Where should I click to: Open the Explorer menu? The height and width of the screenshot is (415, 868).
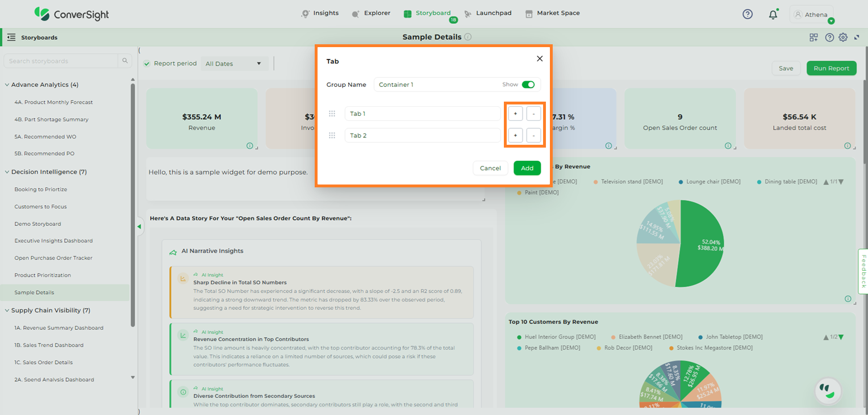tap(371, 13)
